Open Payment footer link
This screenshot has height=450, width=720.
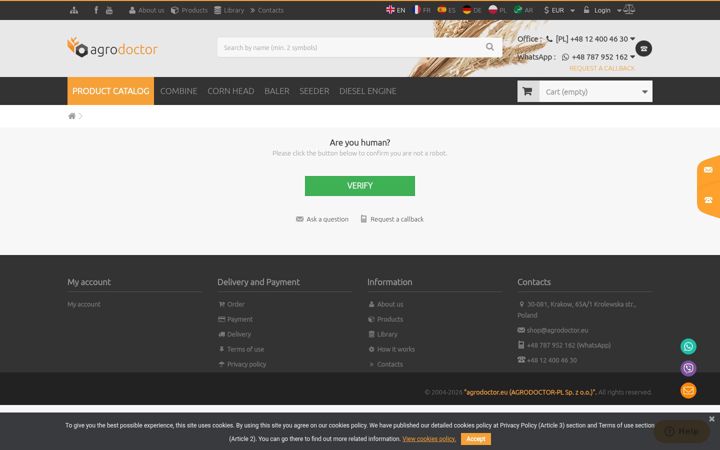click(236, 319)
